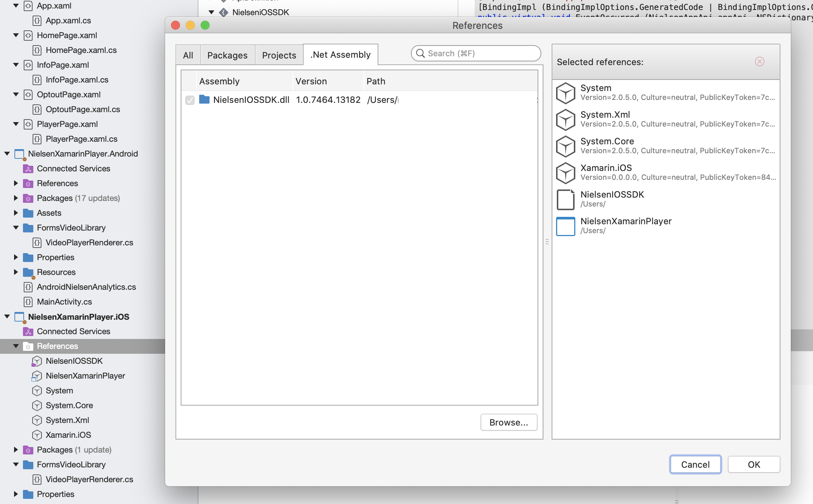This screenshot has width=813, height=504.
Task: Switch to the All tab
Action: (188, 55)
